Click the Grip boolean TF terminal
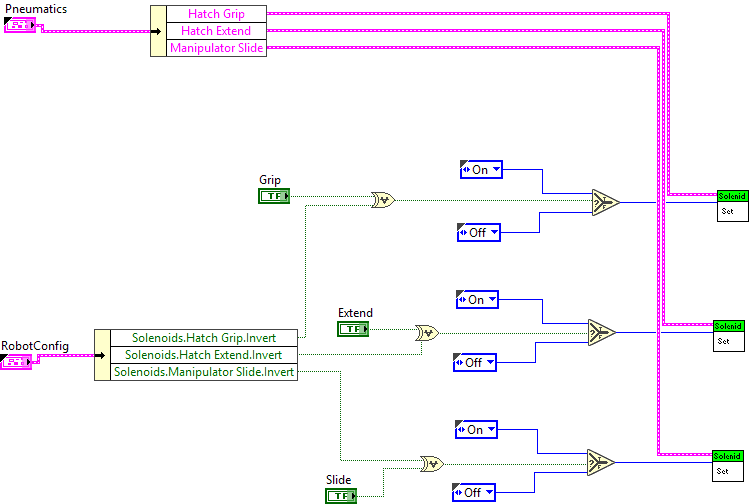The height and width of the screenshot is (504, 749). 274,196
